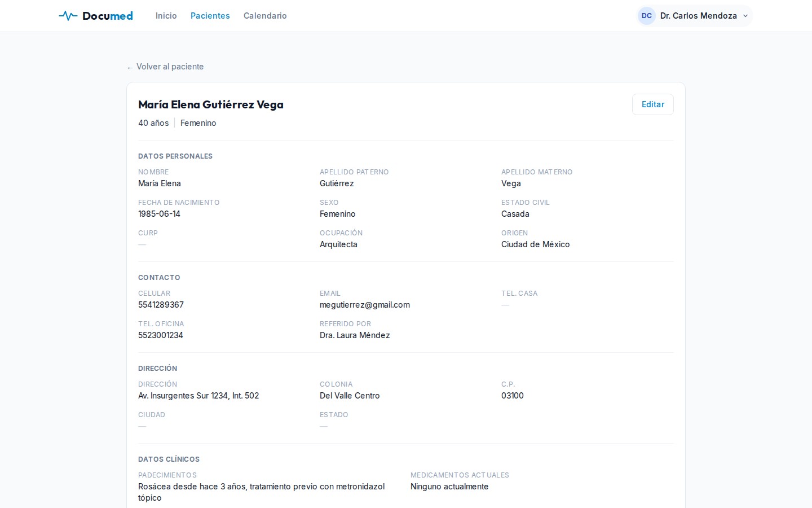
Task: Click the office phone 5523001234
Action: tap(160, 335)
